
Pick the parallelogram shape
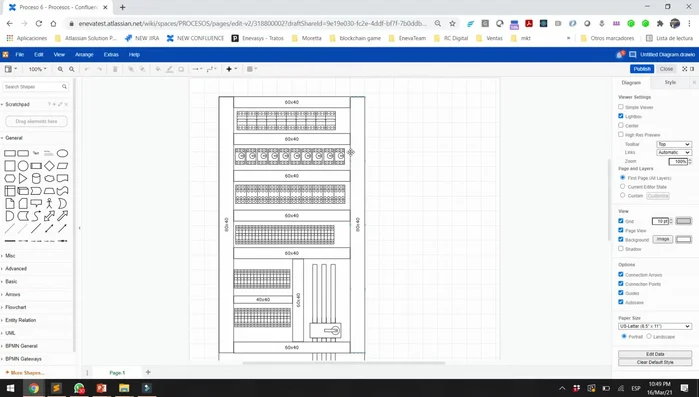(62, 166)
